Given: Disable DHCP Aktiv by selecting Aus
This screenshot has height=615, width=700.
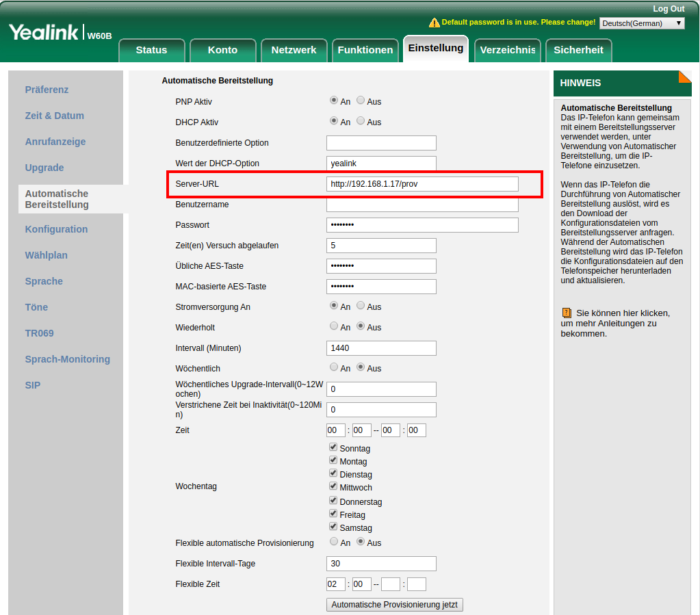Looking at the screenshot, I should (x=362, y=122).
